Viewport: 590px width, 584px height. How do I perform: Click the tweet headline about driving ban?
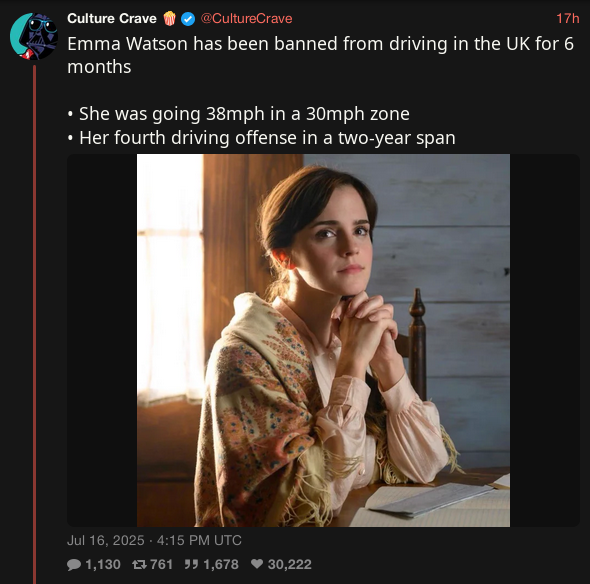click(x=321, y=55)
